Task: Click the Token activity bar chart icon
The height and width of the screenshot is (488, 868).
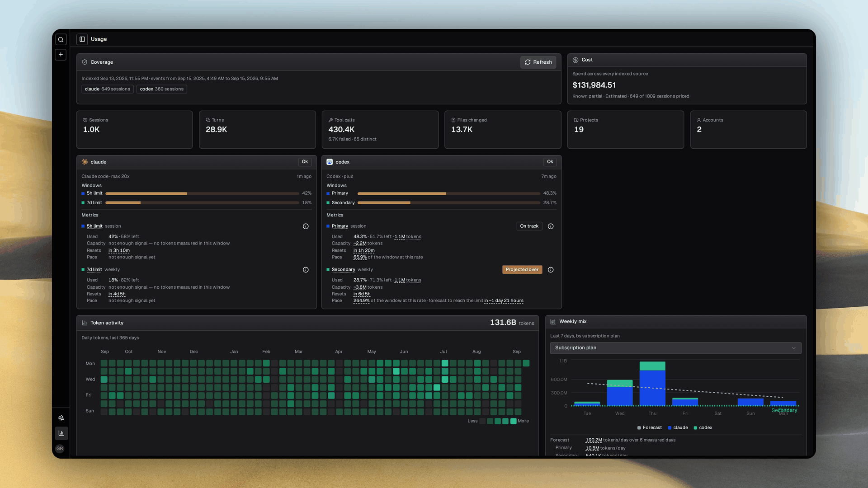Action: coord(85,323)
